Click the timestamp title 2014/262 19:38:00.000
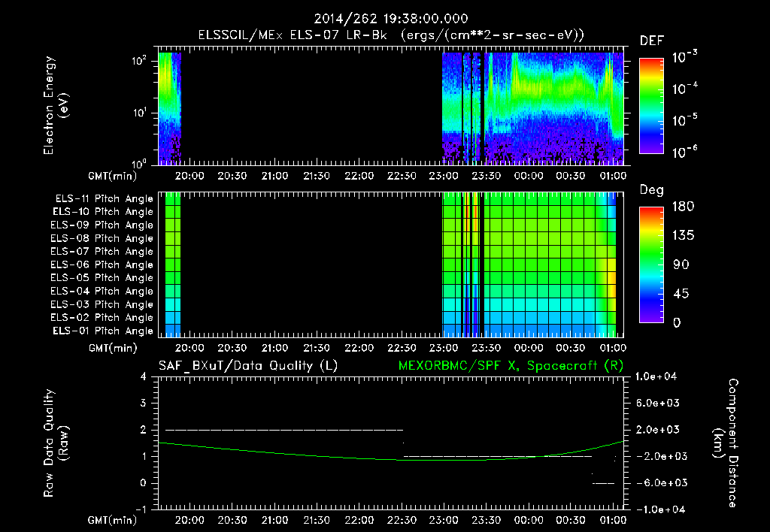This screenshot has width=770, height=532. [391, 19]
